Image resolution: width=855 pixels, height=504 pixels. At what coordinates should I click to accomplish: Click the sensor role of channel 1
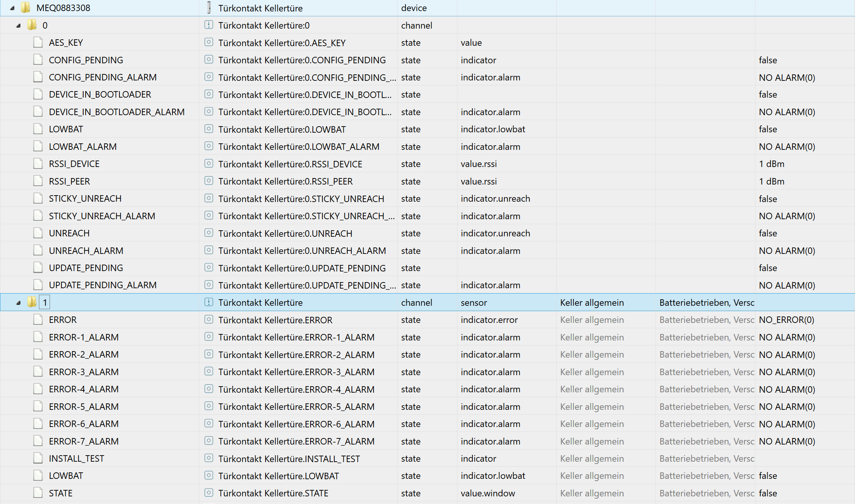pos(473,302)
